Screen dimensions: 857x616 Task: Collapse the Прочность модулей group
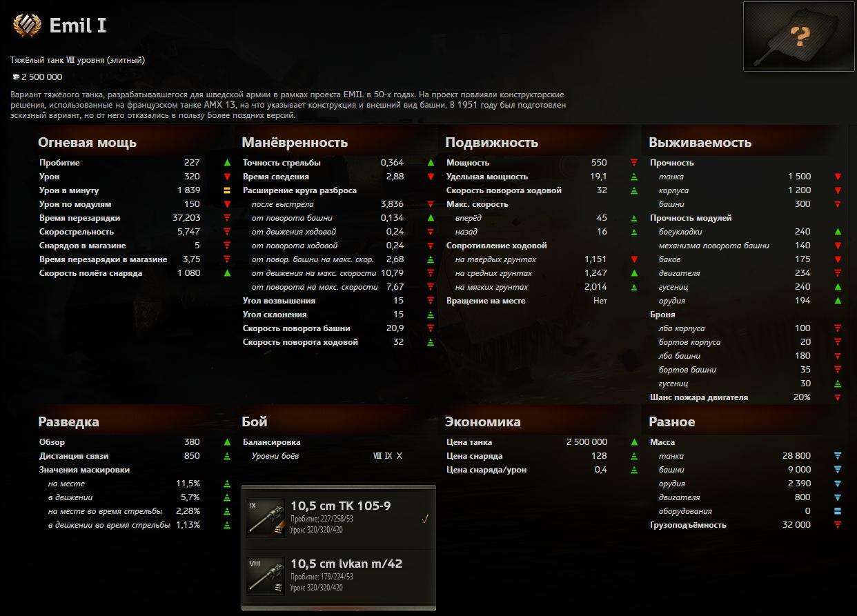tap(691, 218)
